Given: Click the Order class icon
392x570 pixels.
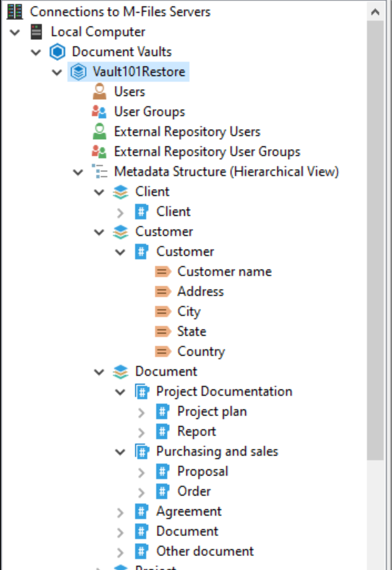Looking at the screenshot, I should pos(162,492).
